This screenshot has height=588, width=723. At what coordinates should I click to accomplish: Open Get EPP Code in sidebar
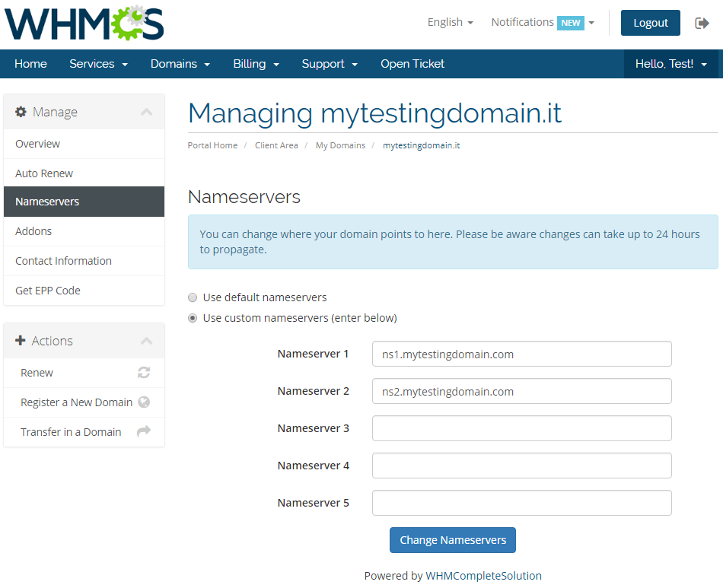coord(84,291)
